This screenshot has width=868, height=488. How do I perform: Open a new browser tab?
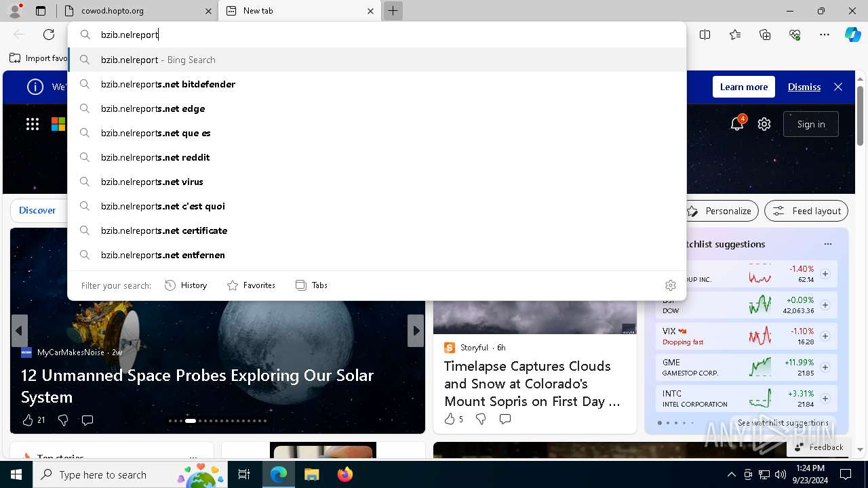pos(393,11)
